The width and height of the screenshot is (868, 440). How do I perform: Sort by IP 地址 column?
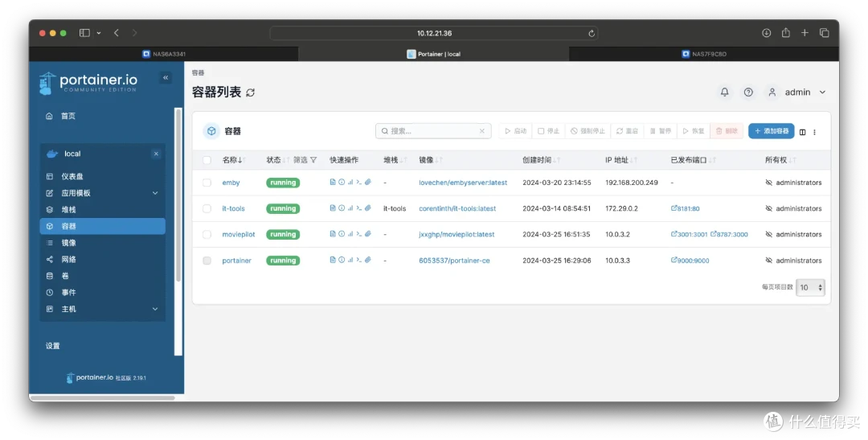620,159
